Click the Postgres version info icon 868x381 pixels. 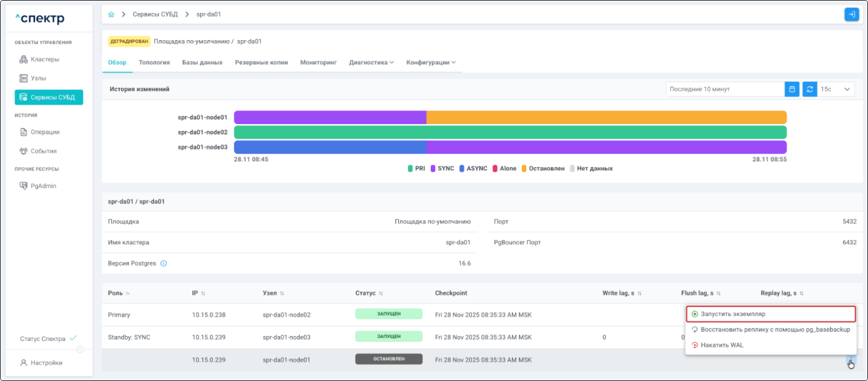164,264
